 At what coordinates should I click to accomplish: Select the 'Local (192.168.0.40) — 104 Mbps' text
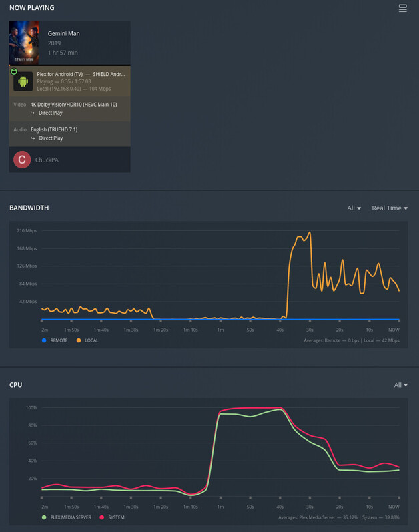pos(74,89)
